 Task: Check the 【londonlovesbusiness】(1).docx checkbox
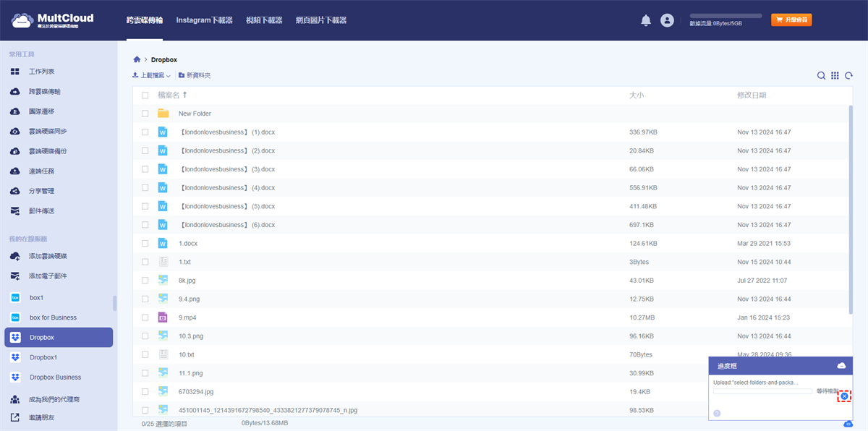click(145, 132)
